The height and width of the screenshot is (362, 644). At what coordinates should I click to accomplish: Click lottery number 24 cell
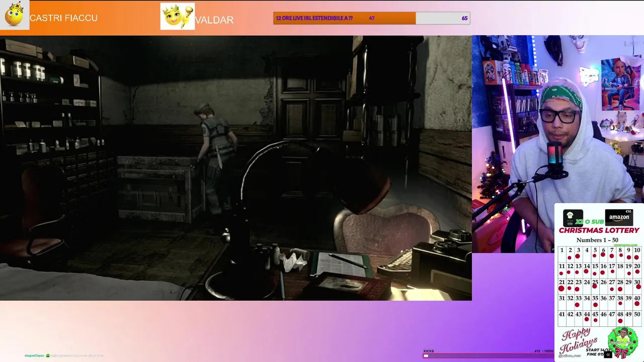(587, 287)
